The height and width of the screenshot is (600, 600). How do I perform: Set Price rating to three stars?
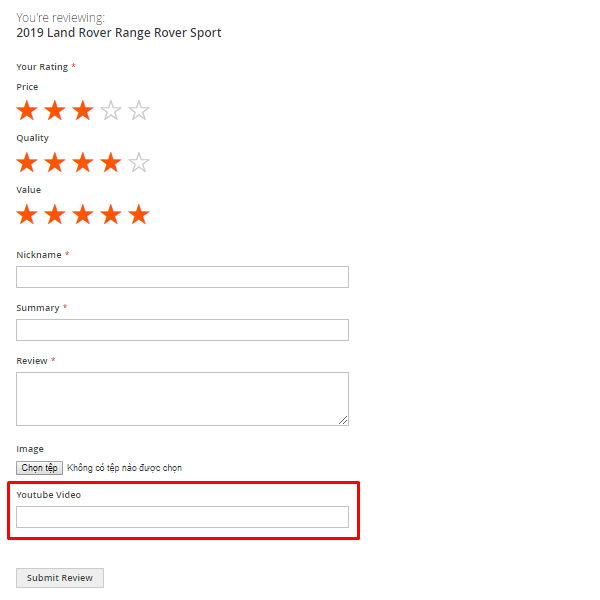tap(83, 111)
